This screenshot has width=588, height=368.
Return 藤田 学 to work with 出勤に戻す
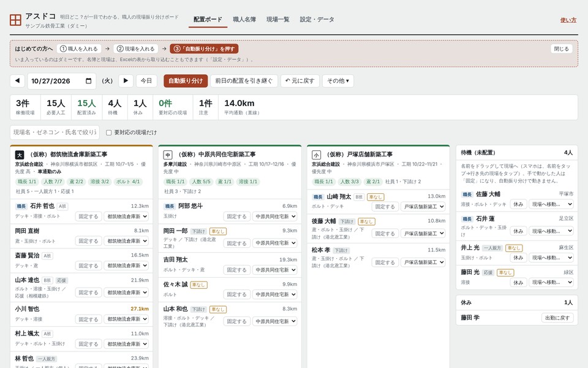coord(557,318)
